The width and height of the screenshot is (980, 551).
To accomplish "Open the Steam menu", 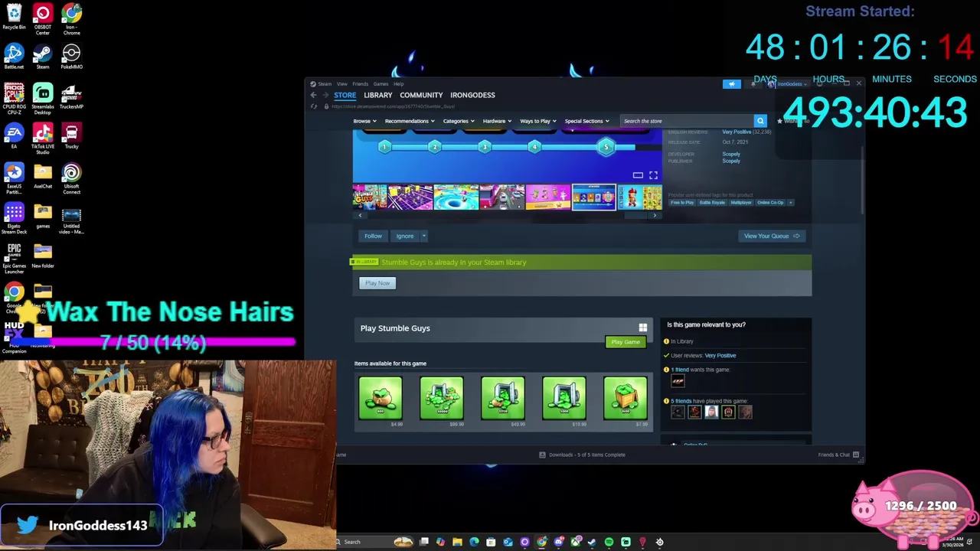I will [324, 83].
